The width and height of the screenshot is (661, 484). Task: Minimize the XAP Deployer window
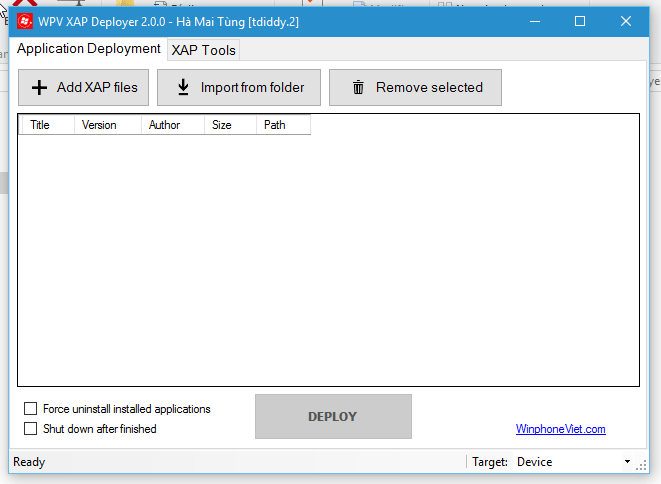(535, 22)
